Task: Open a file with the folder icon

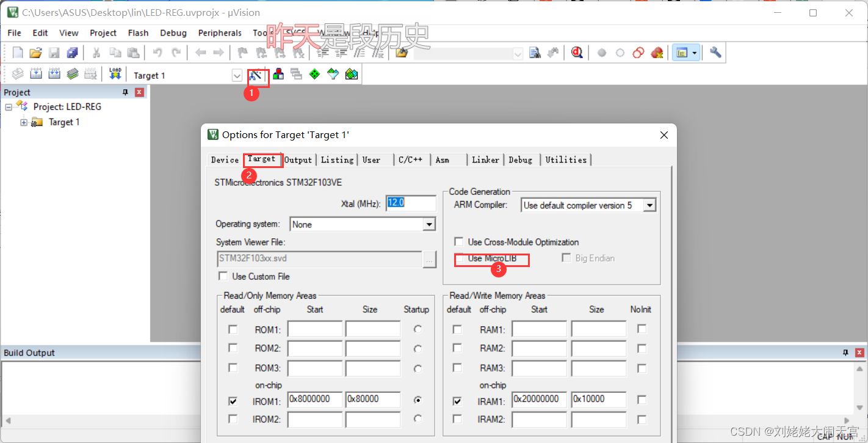Action: 36,53
